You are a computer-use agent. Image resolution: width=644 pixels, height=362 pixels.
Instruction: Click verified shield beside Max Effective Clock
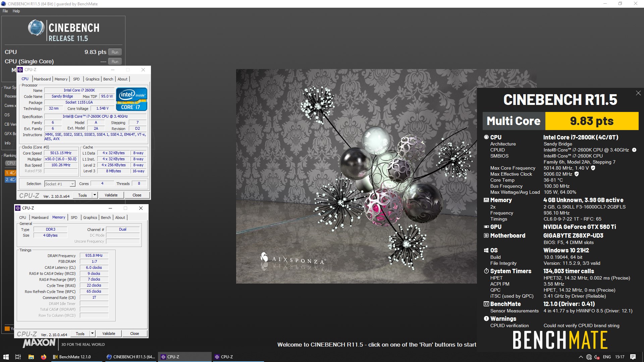(x=577, y=174)
